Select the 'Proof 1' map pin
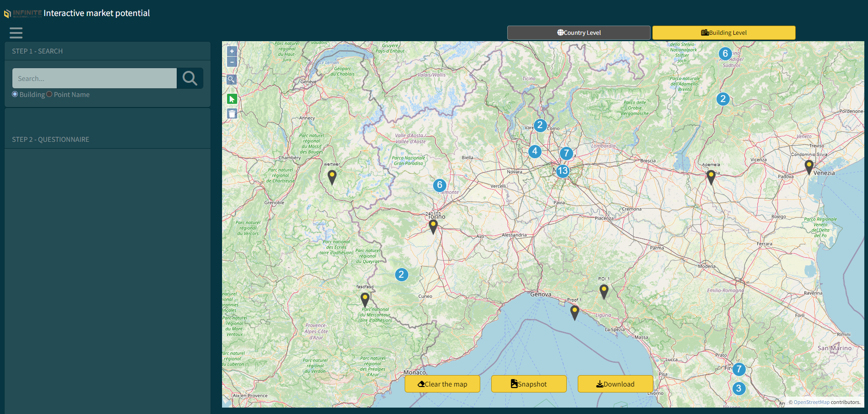868x414 pixels. click(575, 313)
